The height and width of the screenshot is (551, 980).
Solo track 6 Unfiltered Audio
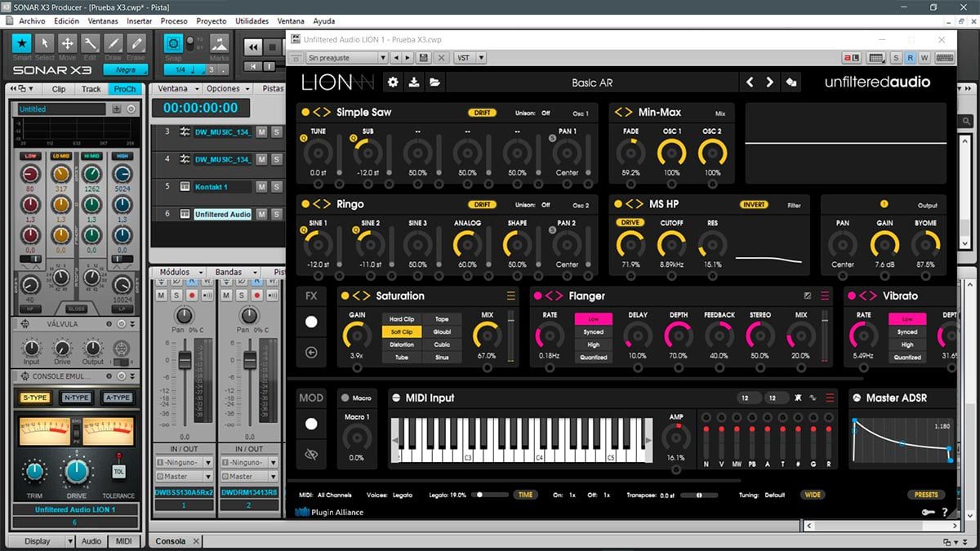276,214
